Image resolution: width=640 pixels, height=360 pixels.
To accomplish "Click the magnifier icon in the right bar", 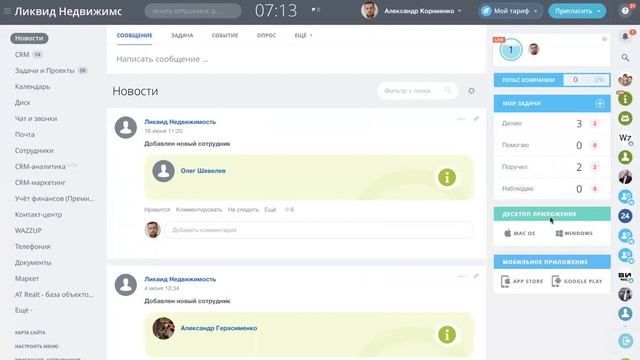I will [x=625, y=58].
